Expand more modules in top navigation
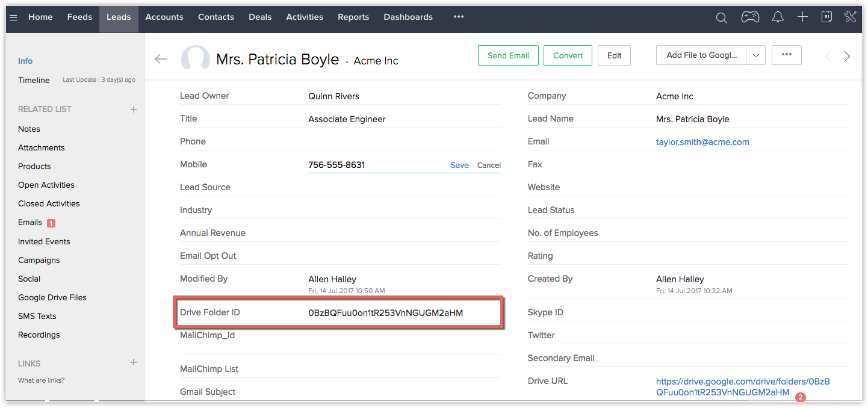 pyautogui.click(x=459, y=17)
